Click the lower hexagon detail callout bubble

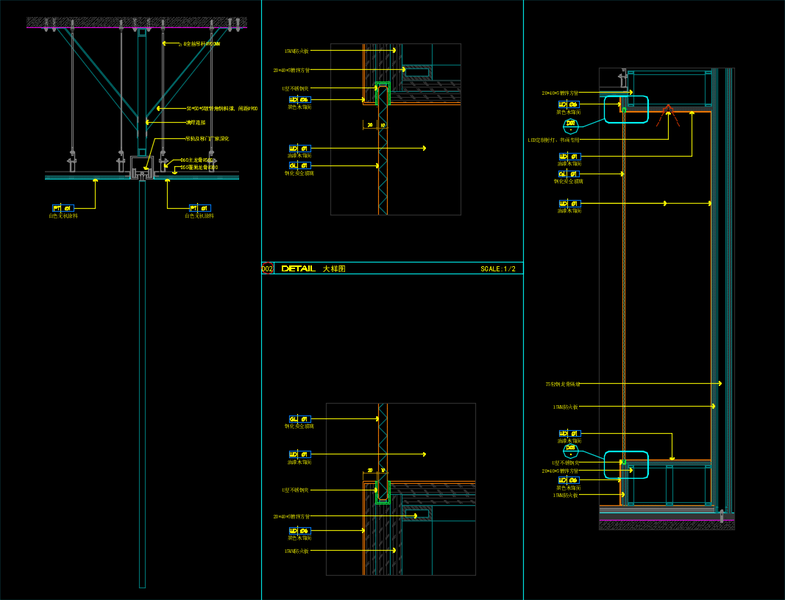click(x=571, y=450)
